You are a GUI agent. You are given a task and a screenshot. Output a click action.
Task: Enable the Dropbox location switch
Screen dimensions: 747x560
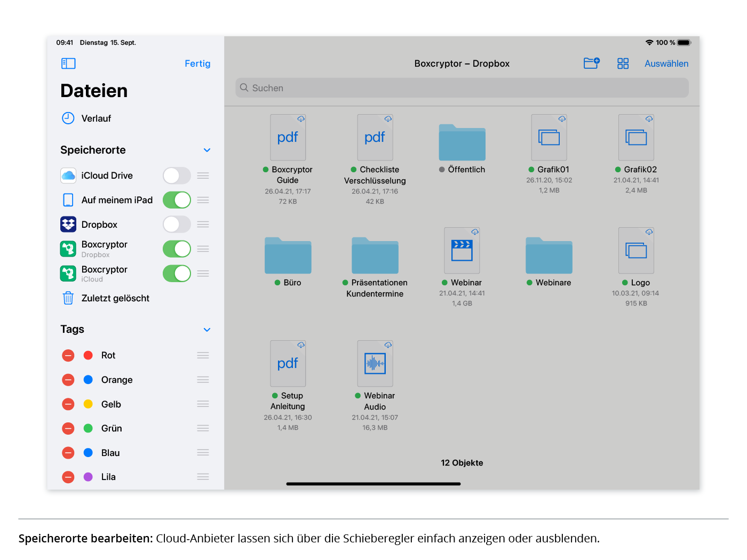(x=177, y=225)
